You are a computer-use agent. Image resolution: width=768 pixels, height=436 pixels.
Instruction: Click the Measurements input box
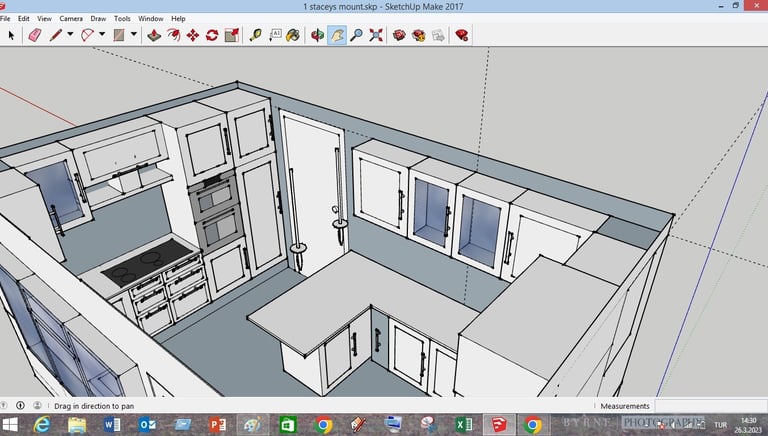pos(710,406)
